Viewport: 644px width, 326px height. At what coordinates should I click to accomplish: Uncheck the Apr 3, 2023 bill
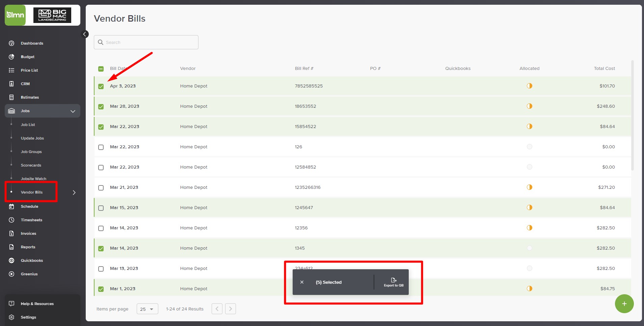(101, 86)
